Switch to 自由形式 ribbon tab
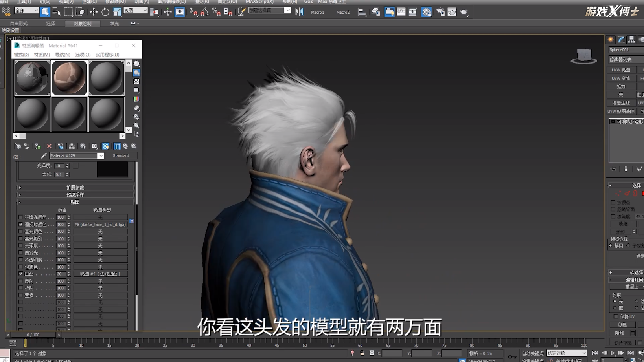The width and height of the screenshot is (644, 362). click(19, 24)
